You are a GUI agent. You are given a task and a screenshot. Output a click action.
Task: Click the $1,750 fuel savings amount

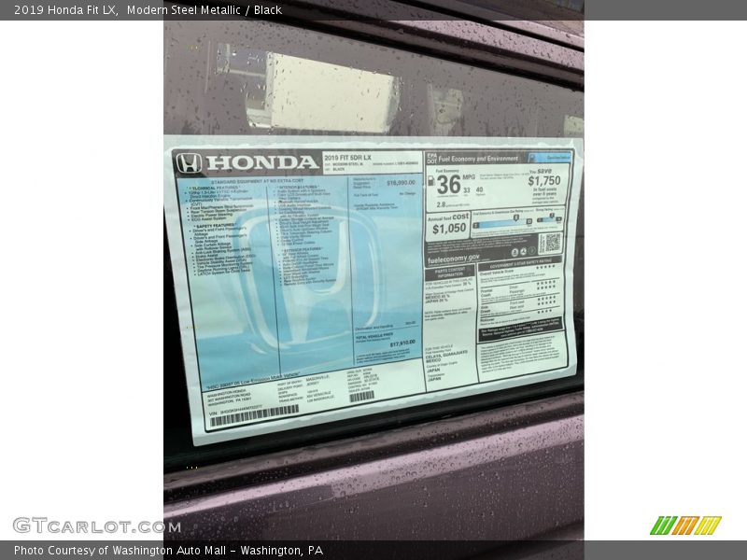tap(543, 181)
